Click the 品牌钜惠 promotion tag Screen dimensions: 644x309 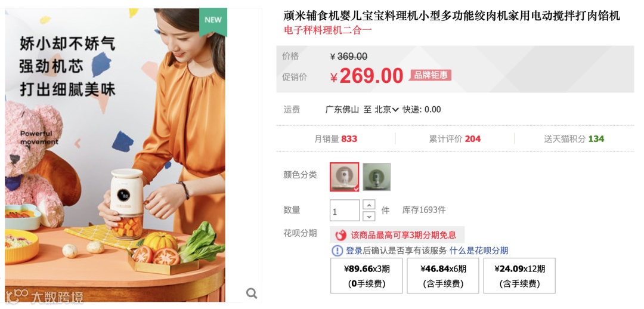pyautogui.click(x=430, y=75)
